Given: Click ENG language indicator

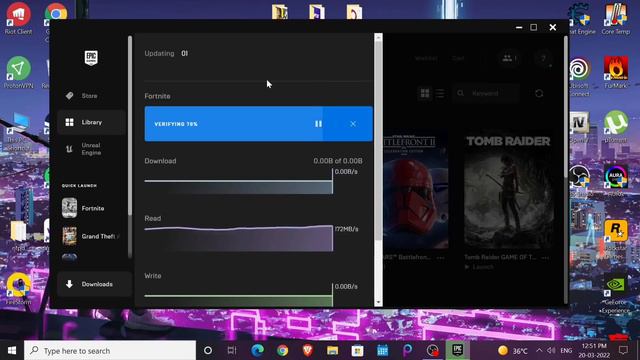Looking at the screenshot, I should pyautogui.click(x=566, y=351).
